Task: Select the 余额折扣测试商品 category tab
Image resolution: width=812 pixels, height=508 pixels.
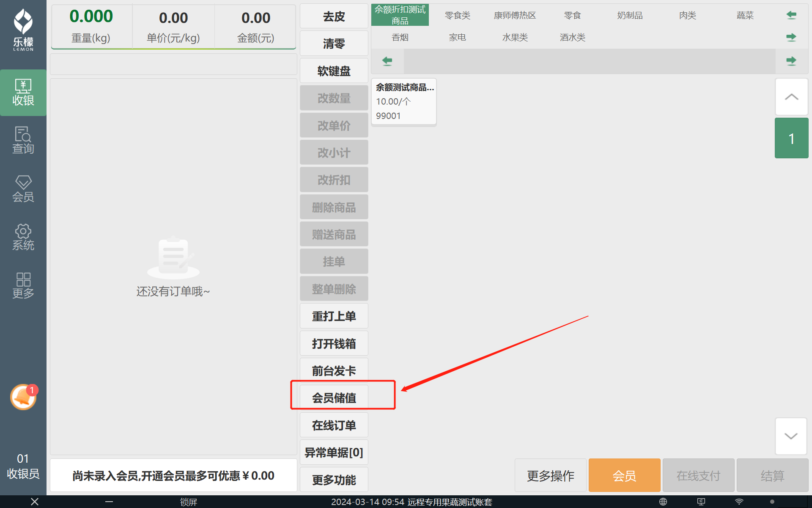Action: (x=400, y=15)
